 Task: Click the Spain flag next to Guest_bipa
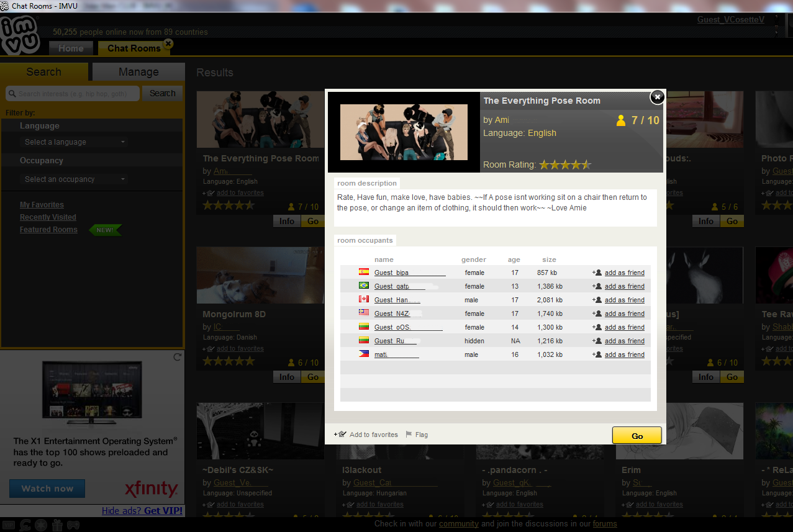pos(364,272)
